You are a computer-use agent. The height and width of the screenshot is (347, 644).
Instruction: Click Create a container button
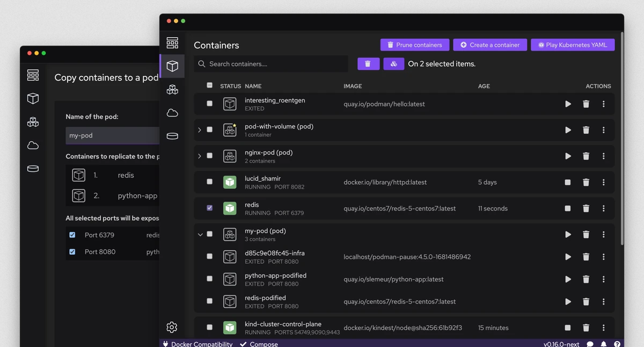(x=490, y=45)
